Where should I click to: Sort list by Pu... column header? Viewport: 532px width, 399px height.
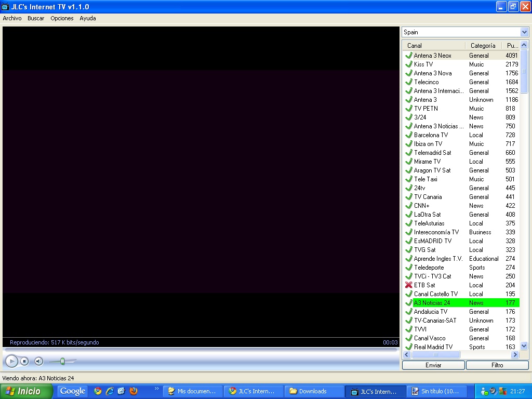point(511,46)
